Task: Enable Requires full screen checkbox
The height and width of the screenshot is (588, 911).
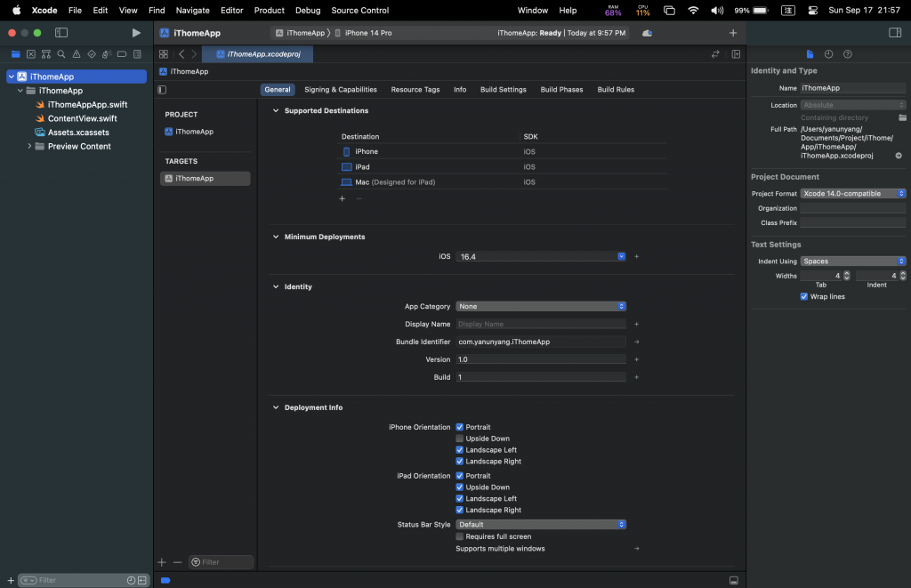Action: pyautogui.click(x=460, y=536)
